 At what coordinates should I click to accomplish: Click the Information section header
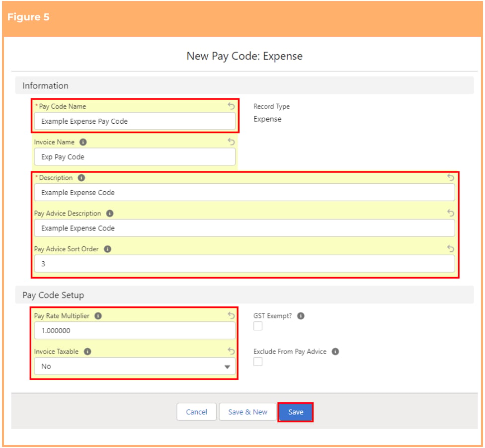[x=244, y=85]
